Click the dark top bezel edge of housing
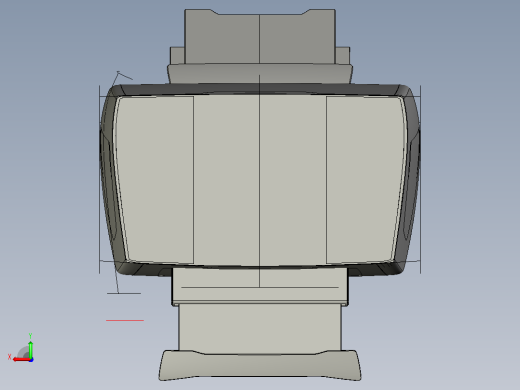This screenshot has height=390, width=520. tap(260, 89)
